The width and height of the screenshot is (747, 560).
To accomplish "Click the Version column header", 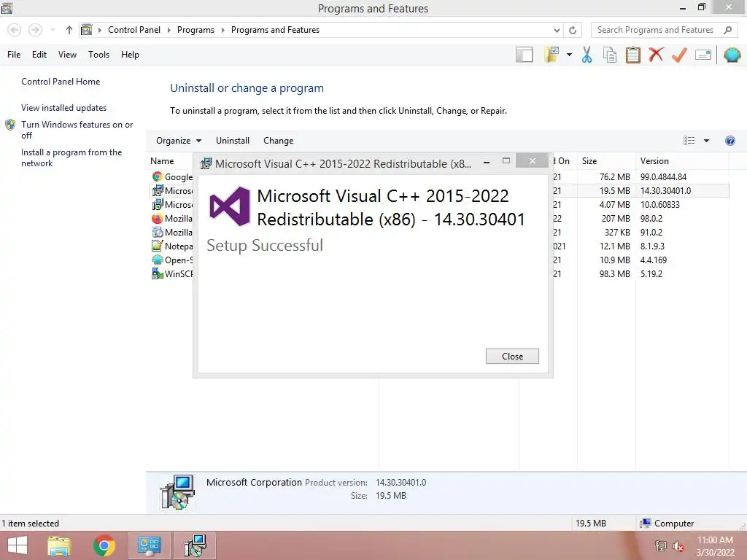I will tap(654, 161).
